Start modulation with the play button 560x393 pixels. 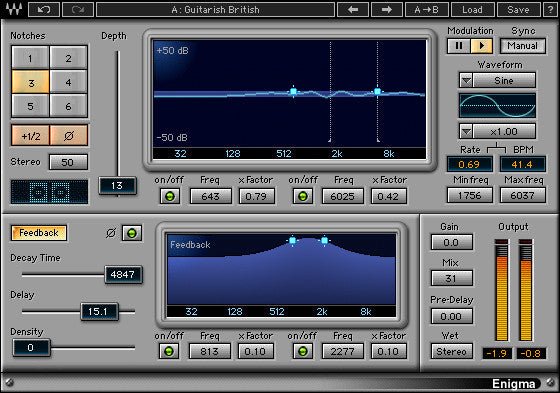(x=481, y=46)
